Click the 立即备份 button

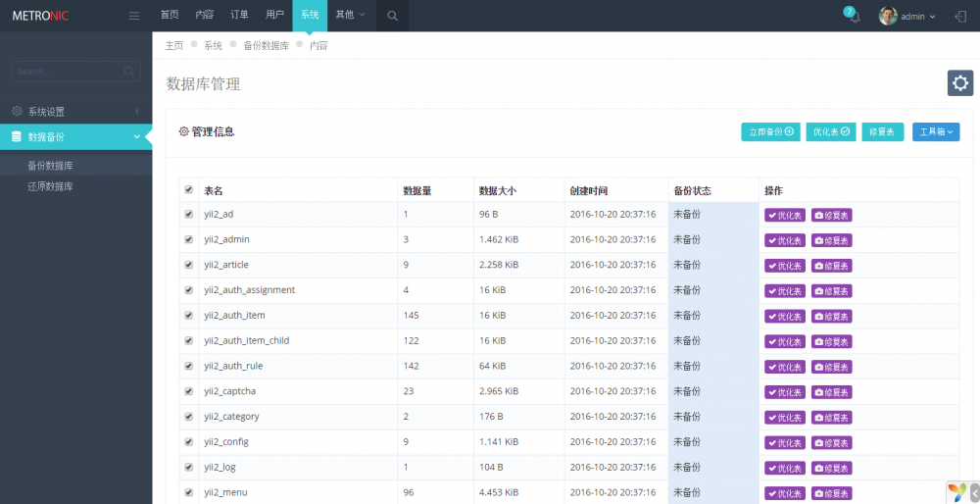[770, 132]
